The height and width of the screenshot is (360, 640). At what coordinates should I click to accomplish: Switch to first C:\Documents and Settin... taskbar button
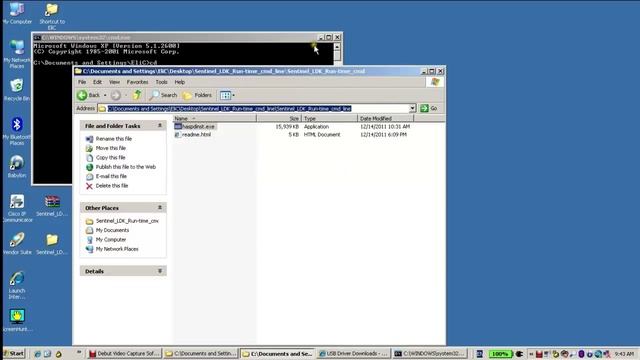[201, 353]
